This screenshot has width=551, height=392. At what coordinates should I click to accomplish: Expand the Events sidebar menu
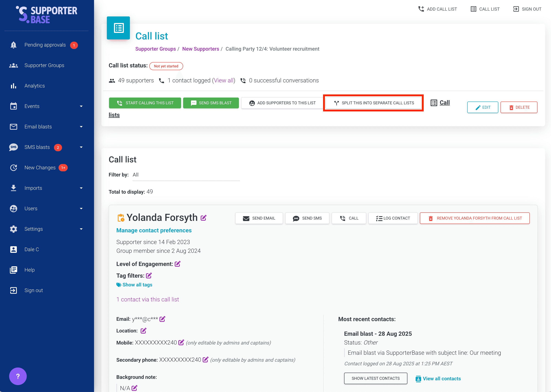coord(81,106)
